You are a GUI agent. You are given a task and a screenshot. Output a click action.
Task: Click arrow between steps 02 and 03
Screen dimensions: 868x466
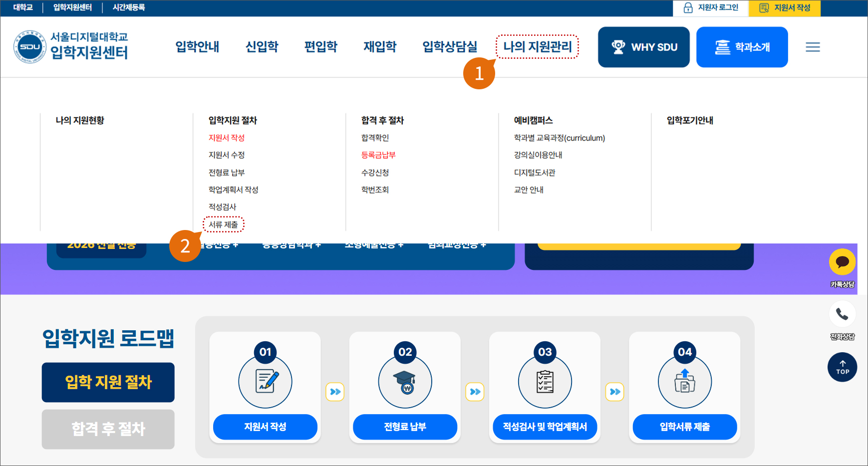coord(475,392)
